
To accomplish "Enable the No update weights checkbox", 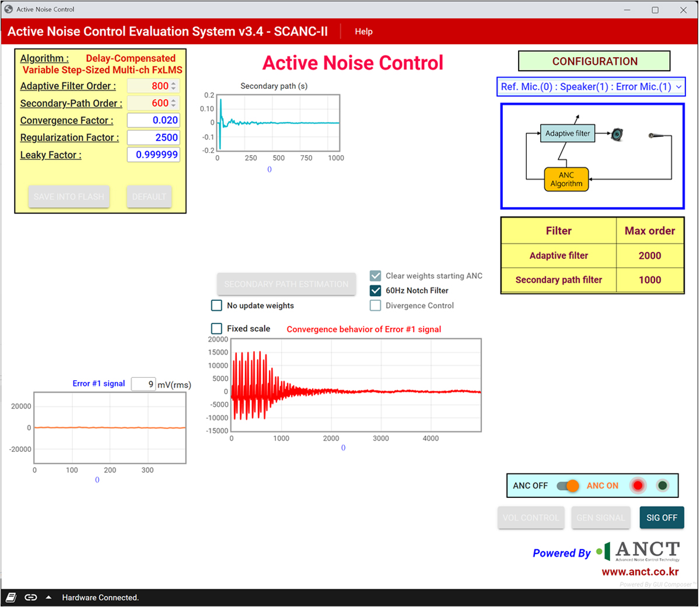I will [x=216, y=306].
